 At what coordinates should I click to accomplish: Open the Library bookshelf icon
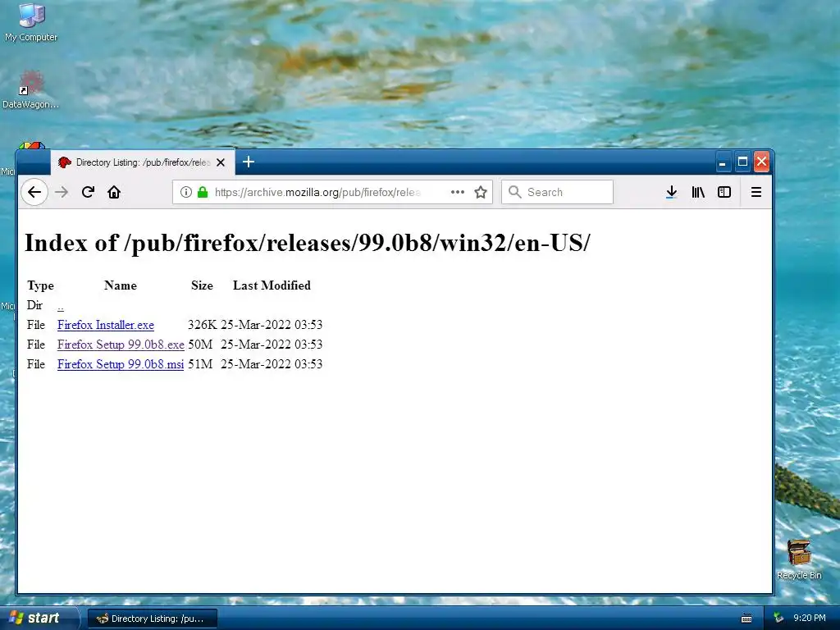point(698,192)
